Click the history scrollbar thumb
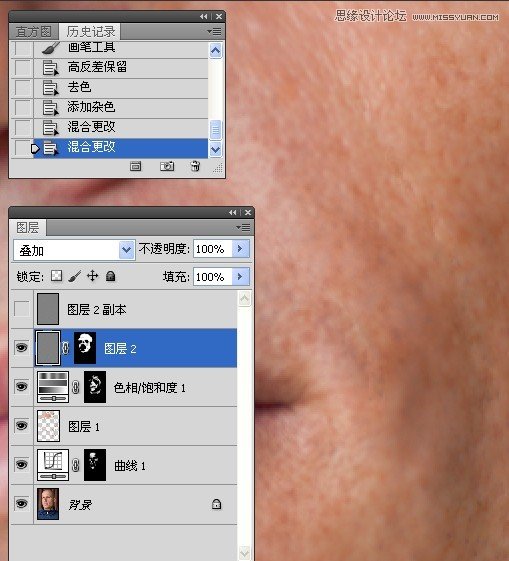 click(215, 130)
